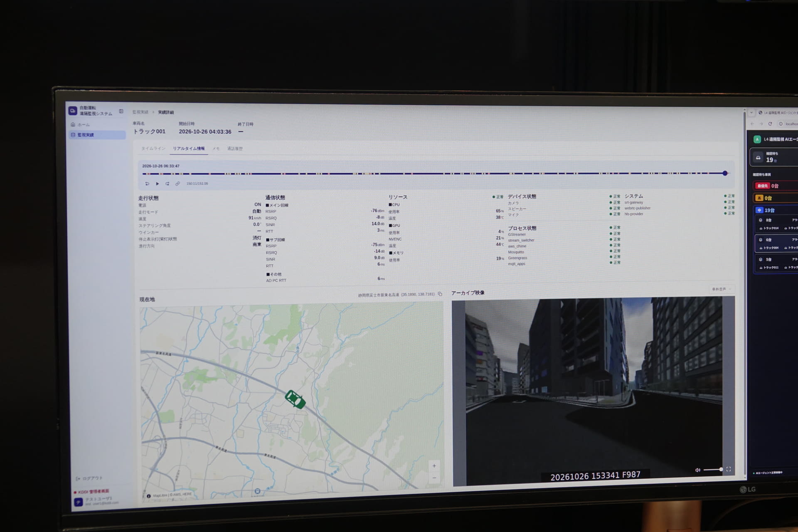798x532 pixels.
Task: Click the play button under the timeline
Action: [158, 183]
